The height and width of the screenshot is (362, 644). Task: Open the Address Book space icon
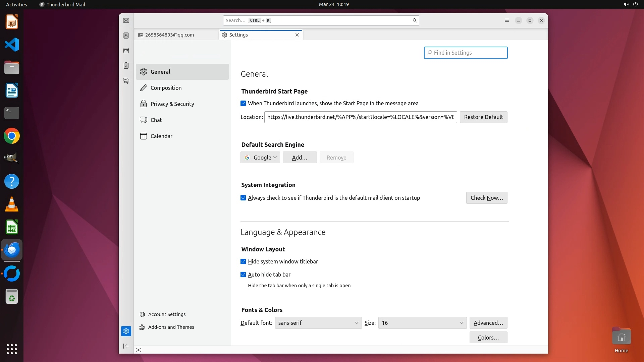[x=126, y=36]
